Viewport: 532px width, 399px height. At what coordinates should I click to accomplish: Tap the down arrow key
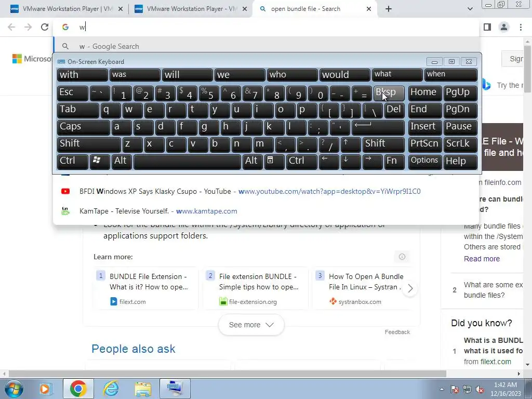click(351, 162)
